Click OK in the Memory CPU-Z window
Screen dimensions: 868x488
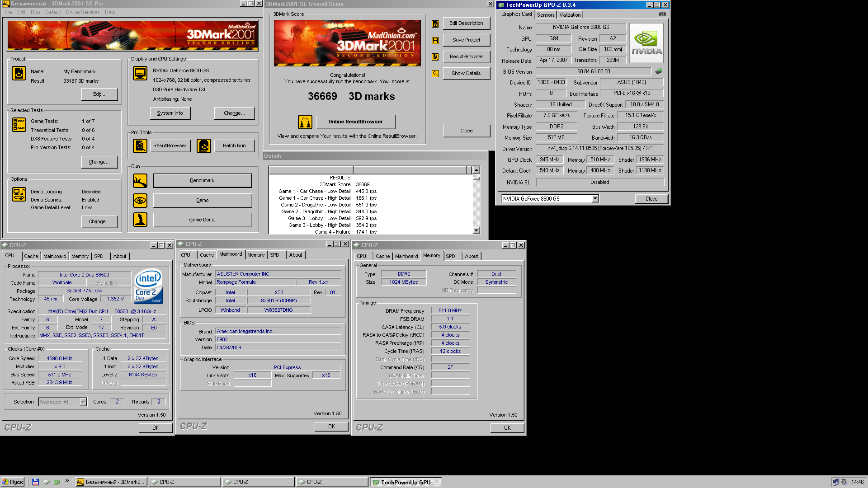coord(507,428)
